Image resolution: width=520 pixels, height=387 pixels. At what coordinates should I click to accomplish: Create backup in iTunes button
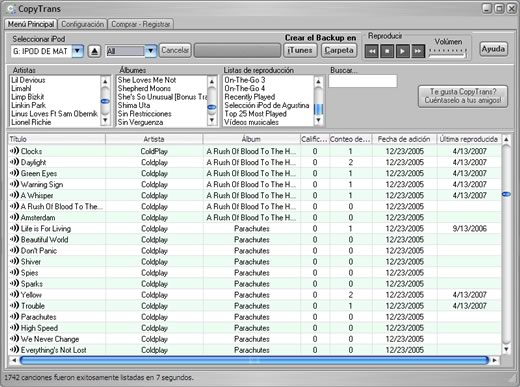300,50
